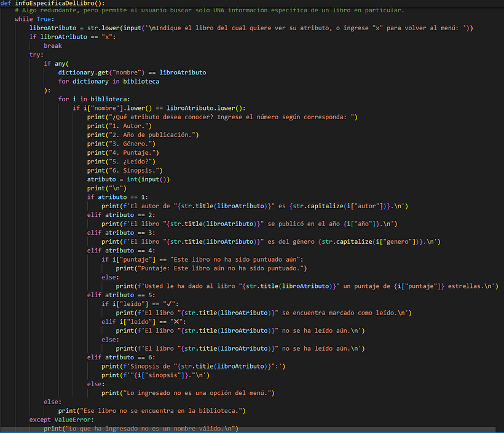Click the print line "Usted le ha dado al libro"

307,286
